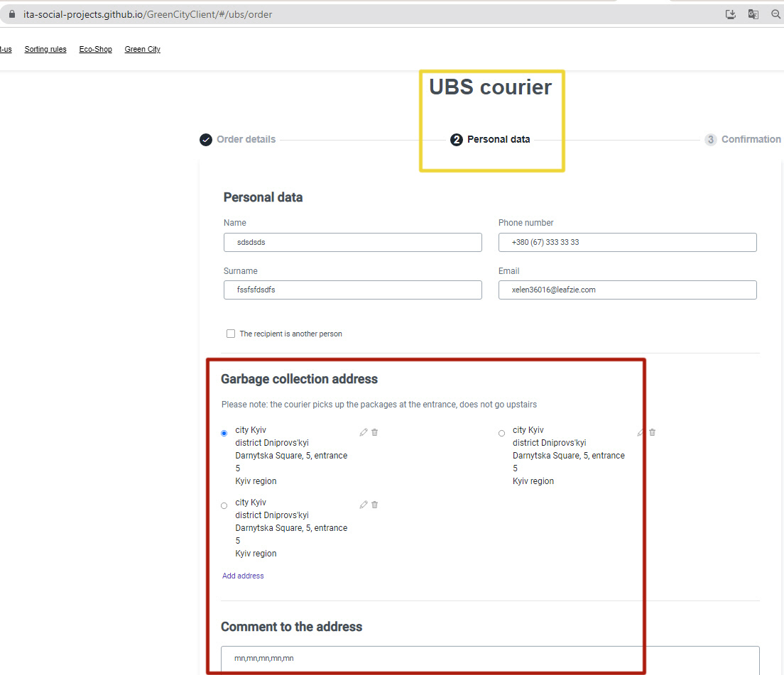Click the Email input field
Viewport: 784px width, 675px height.
coord(627,290)
